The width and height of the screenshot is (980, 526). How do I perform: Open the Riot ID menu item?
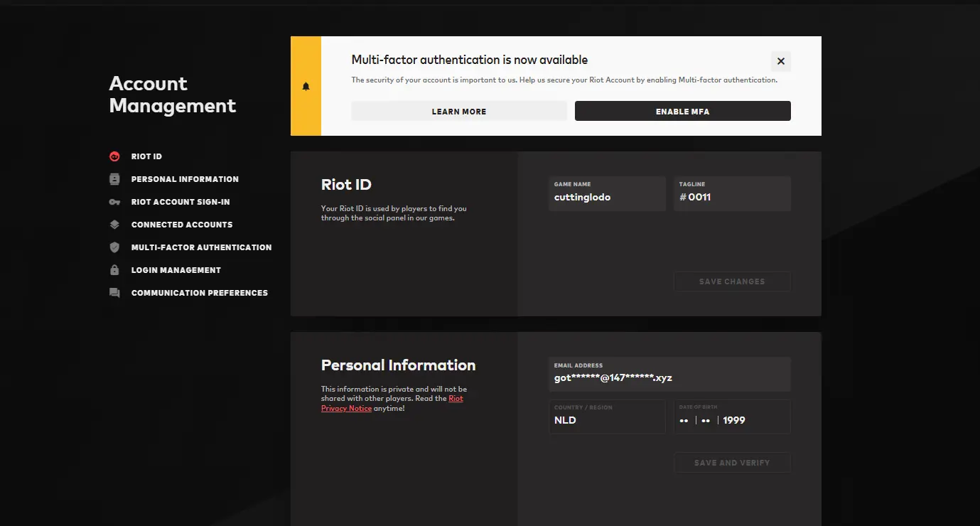[146, 156]
